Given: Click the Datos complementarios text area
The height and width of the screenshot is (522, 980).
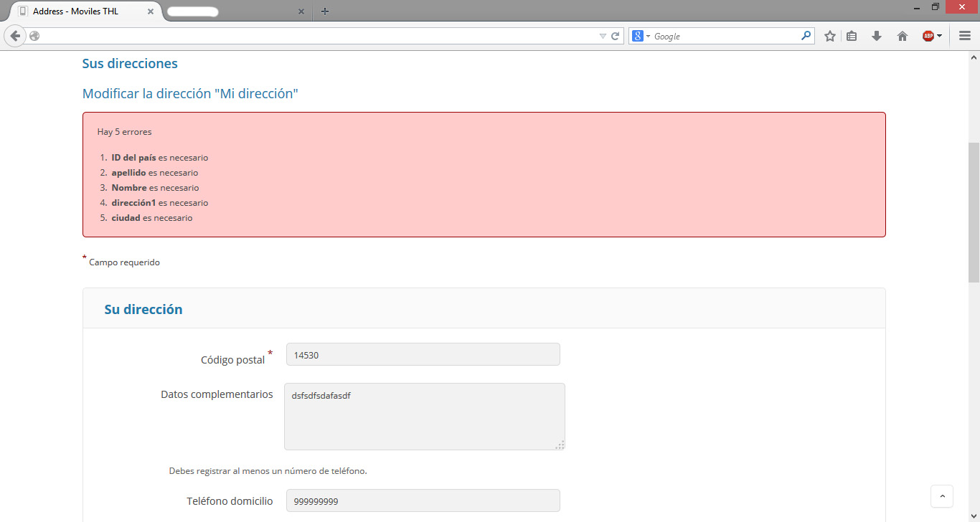Looking at the screenshot, I should (x=425, y=417).
